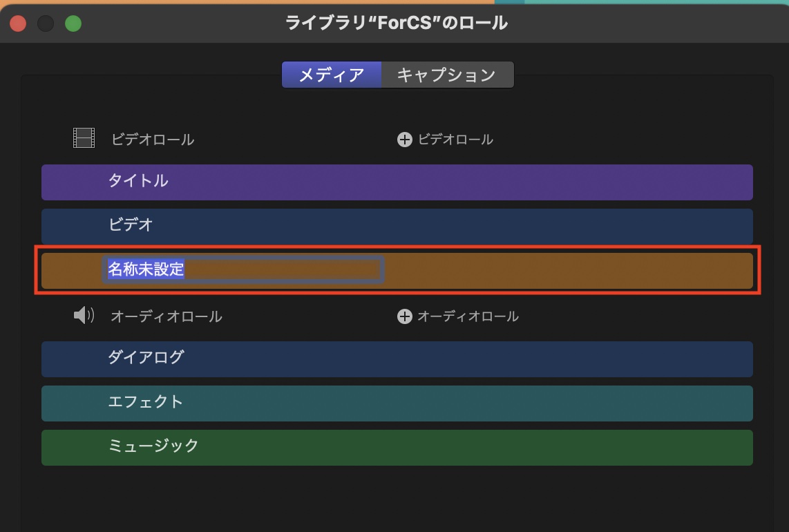The height and width of the screenshot is (532, 789).
Task: Switch to the メディア tab
Action: [332, 75]
